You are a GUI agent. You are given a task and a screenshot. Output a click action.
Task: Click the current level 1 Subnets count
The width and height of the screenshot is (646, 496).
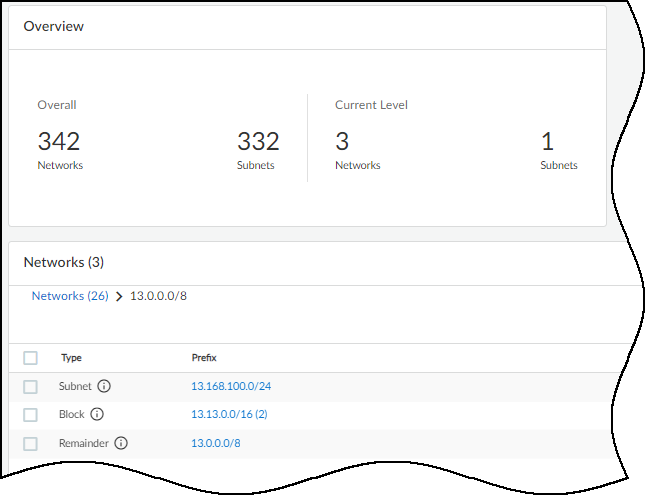(x=547, y=141)
